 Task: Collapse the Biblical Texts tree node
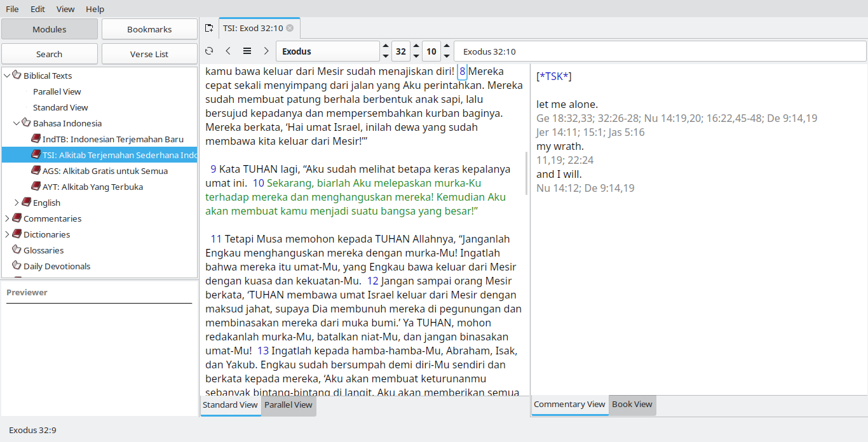click(x=7, y=76)
